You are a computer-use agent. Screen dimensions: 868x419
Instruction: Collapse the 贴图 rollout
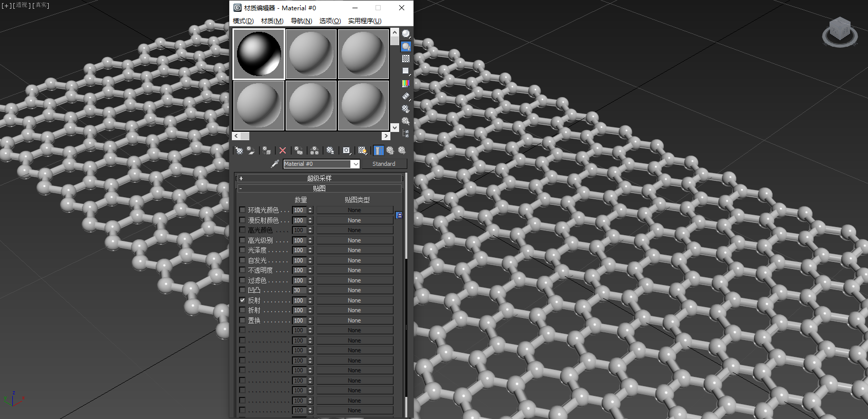point(319,188)
